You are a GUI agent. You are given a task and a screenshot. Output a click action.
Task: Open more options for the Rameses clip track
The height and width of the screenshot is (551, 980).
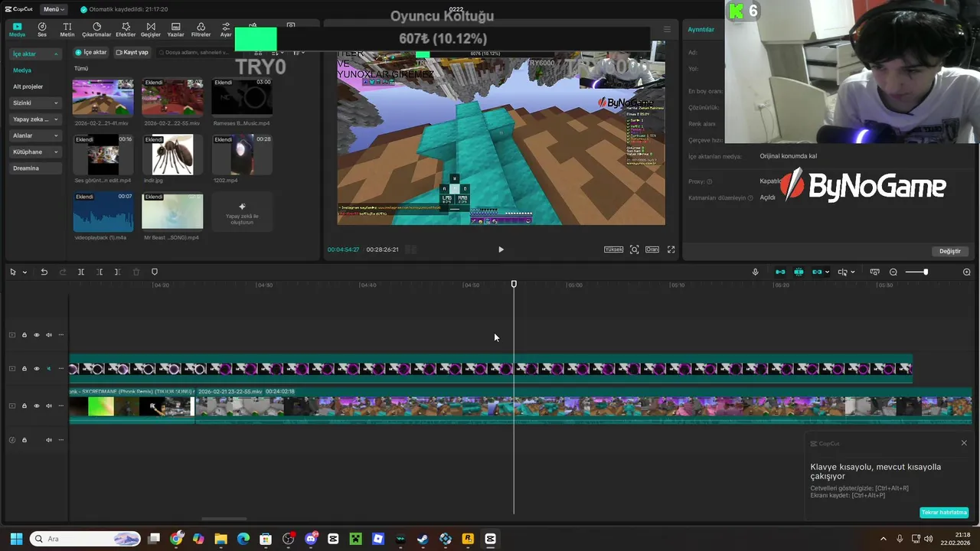61,369
